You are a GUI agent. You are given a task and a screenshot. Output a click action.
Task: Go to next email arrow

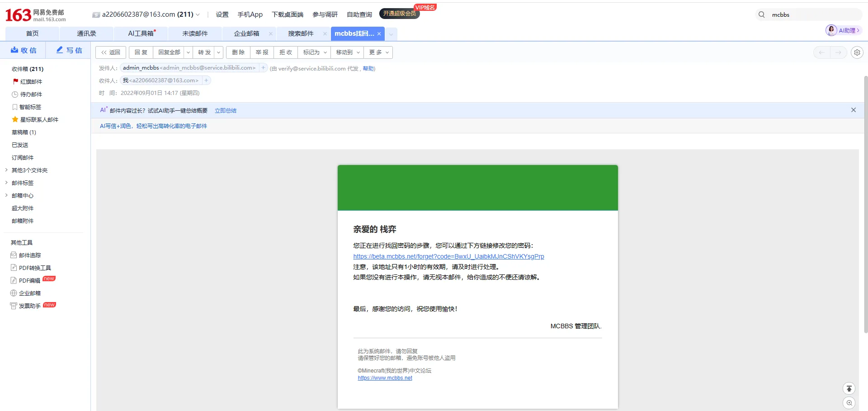point(839,52)
